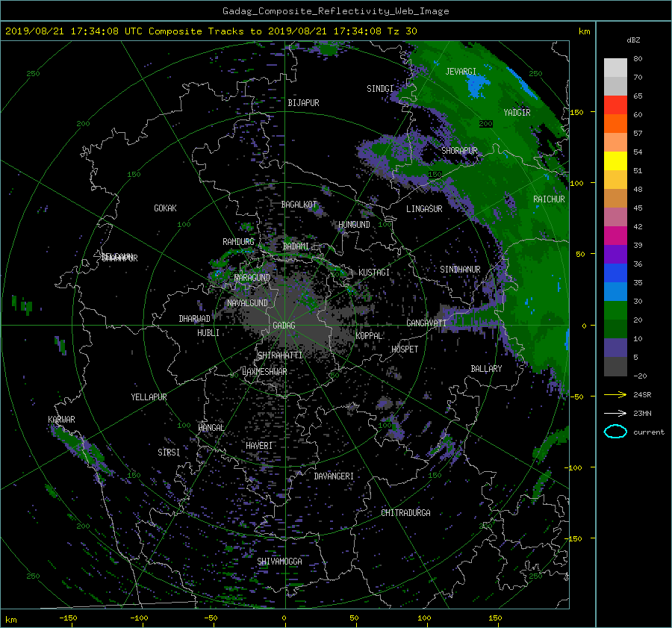Click the cyan current ellipse legend icon
The width and height of the screenshot is (672, 628).
pyautogui.click(x=615, y=432)
